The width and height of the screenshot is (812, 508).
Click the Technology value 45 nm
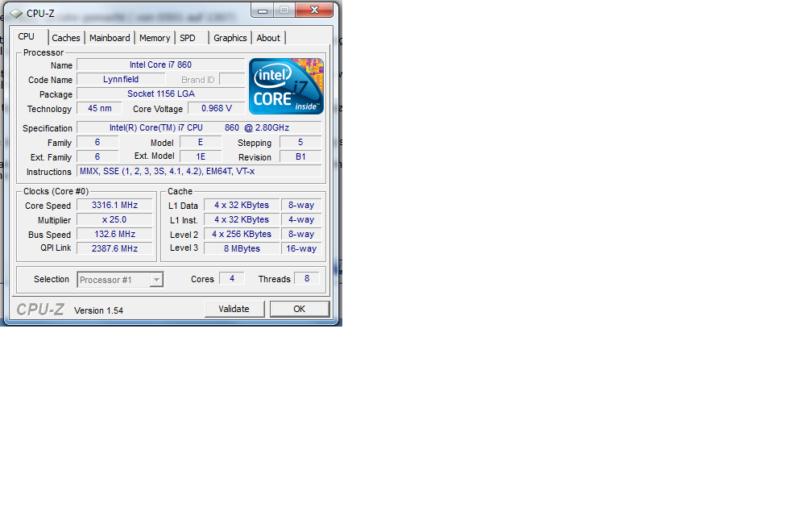[99, 108]
